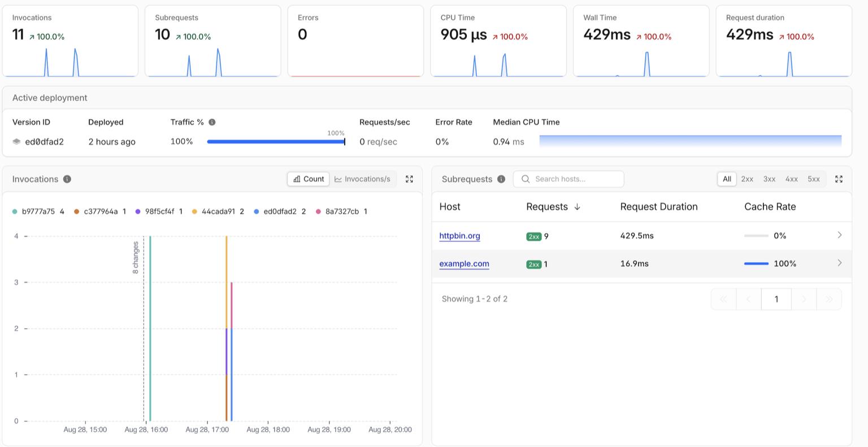This screenshot has width=868, height=447.
Task: Click the ed0dfad2 version ID
Action: pyautogui.click(x=44, y=142)
